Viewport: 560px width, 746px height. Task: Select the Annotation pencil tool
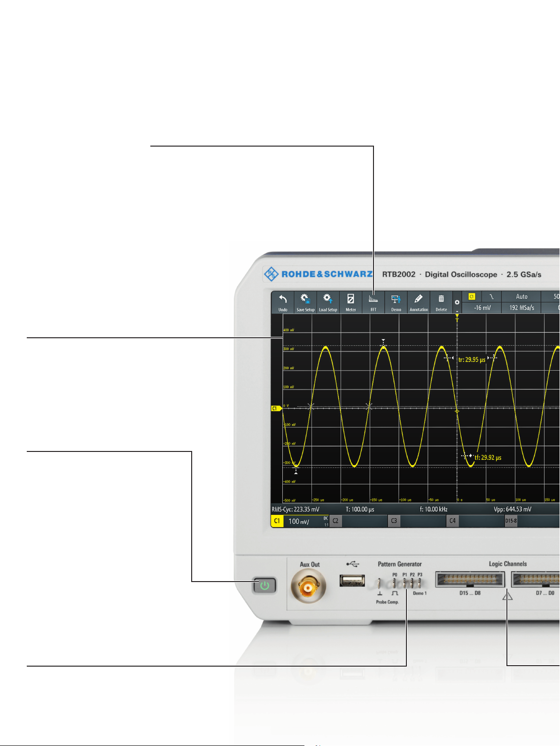click(x=419, y=299)
